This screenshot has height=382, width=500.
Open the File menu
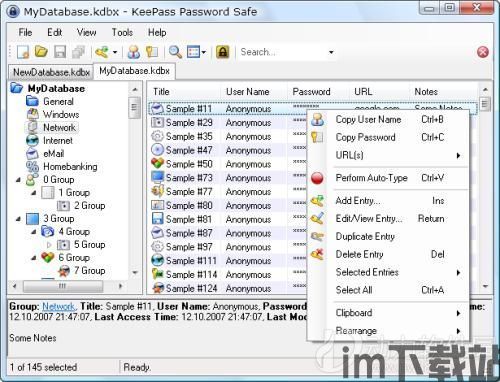coord(25,32)
